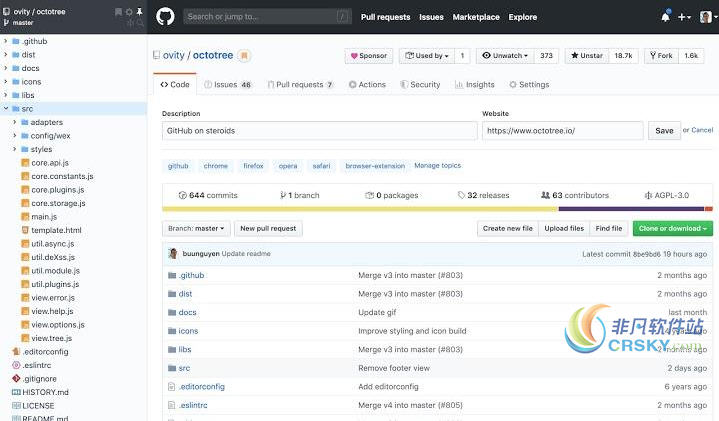Open Octotree bookmarks icon in sidebar header

pos(118,11)
